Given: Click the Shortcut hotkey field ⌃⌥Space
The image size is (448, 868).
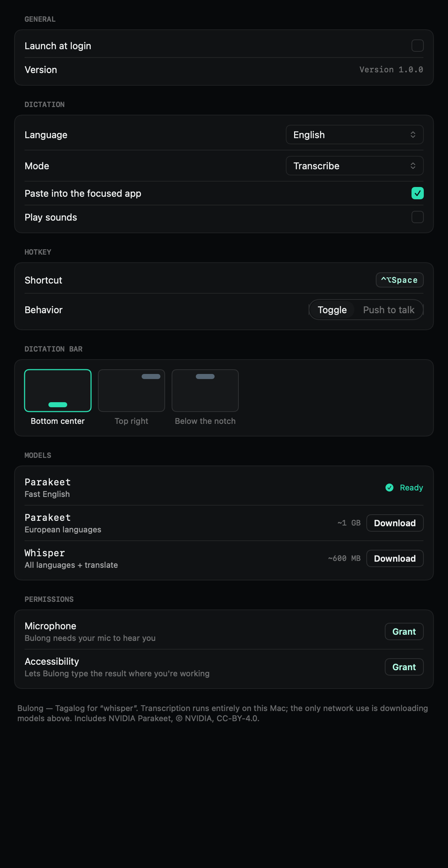Looking at the screenshot, I should 400,280.
